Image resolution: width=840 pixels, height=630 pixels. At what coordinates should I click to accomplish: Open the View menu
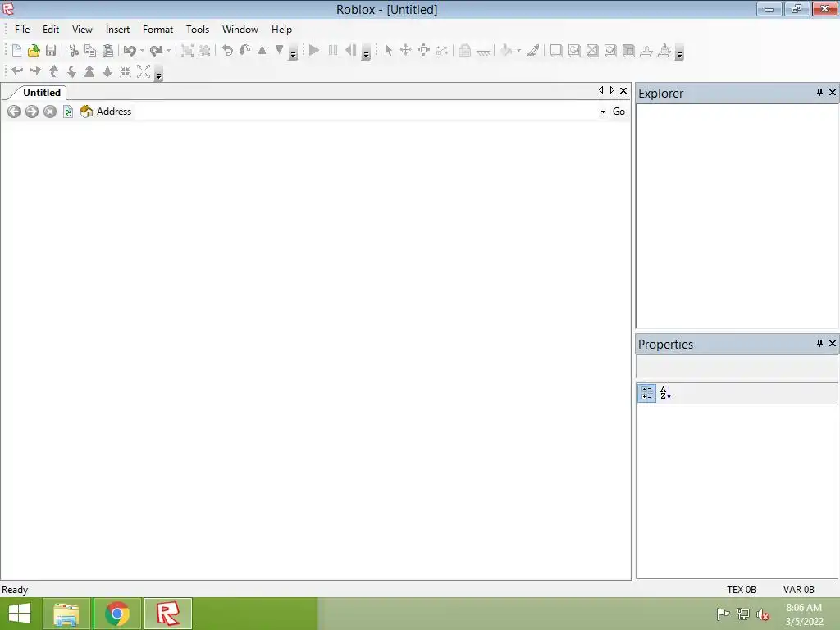pyautogui.click(x=82, y=30)
